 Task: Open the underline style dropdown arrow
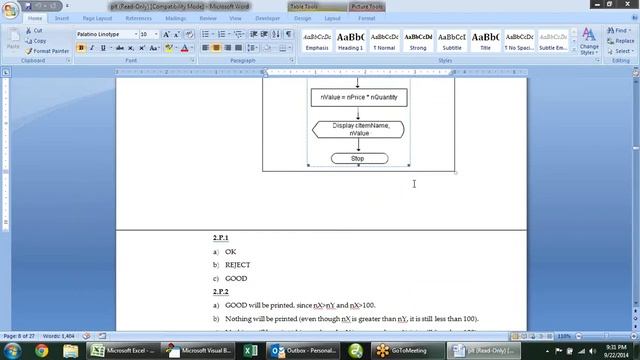click(x=111, y=48)
